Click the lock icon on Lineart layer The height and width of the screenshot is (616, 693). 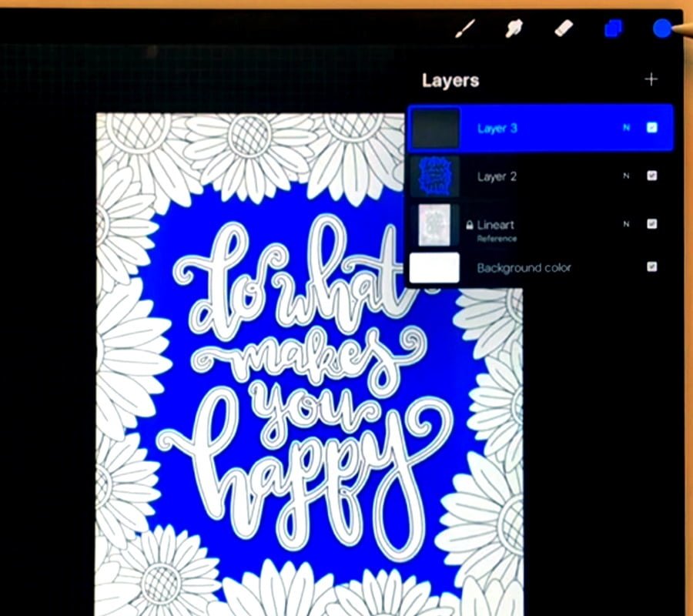point(470,225)
